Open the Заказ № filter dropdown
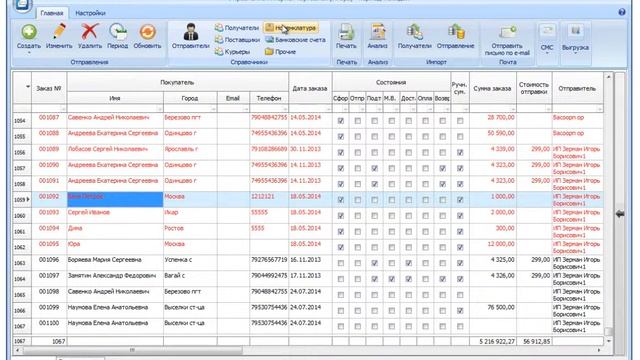The width and height of the screenshot is (640, 360). [x=63, y=109]
